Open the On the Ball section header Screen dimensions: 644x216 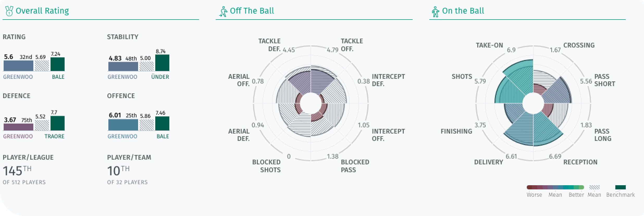[463, 11]
